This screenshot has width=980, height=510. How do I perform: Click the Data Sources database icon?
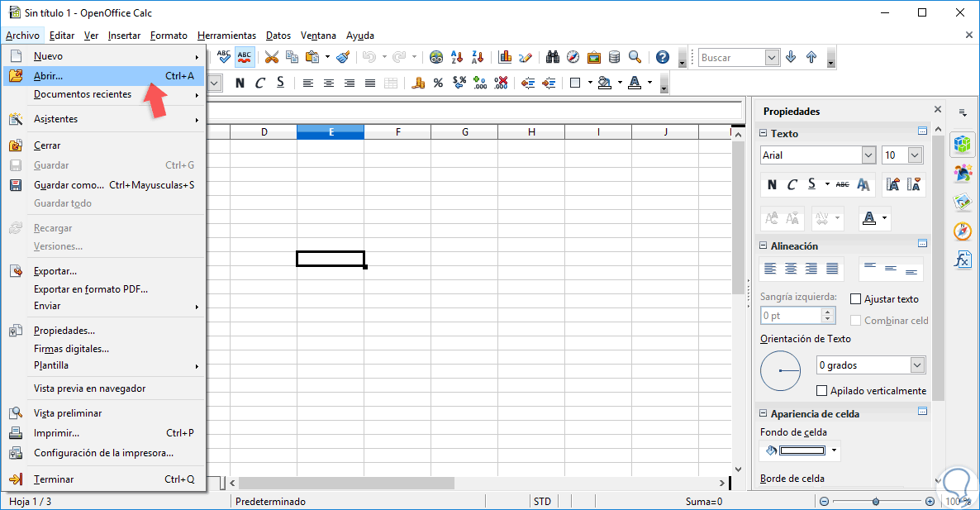point(615,58)
